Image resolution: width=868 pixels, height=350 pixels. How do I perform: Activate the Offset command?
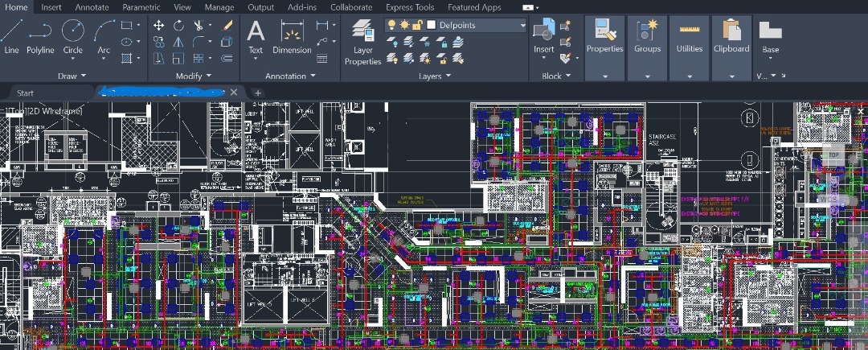click(227, 58)
